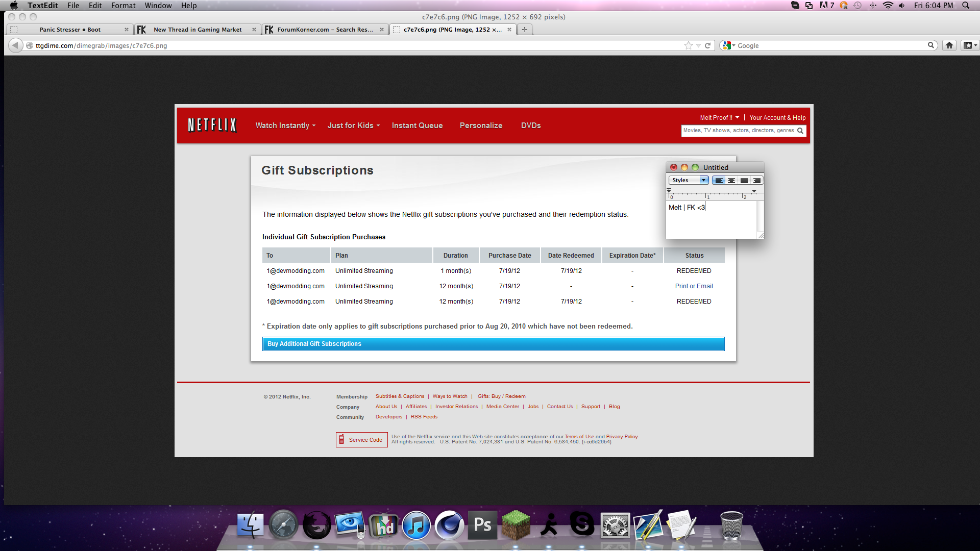
Task: Expand the Just for Kids menu
Action: pos(353,126)
